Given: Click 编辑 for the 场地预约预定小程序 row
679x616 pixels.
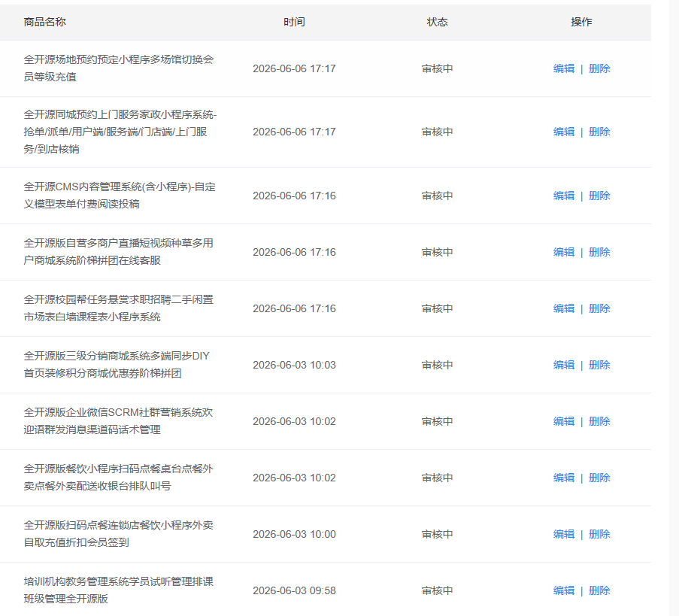Looking at the screenshot, I should click(564, 68).
